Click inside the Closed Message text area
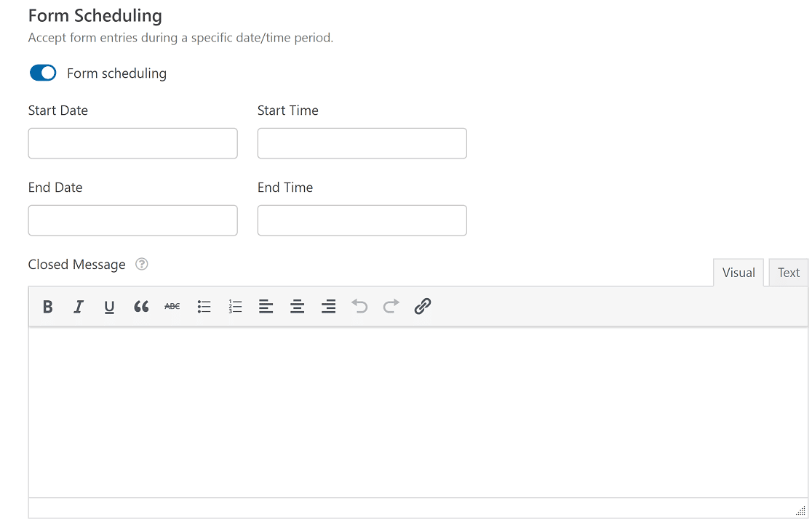Image resolution: width=812 pixels, height=522 pixels. (x=418, y=411)
